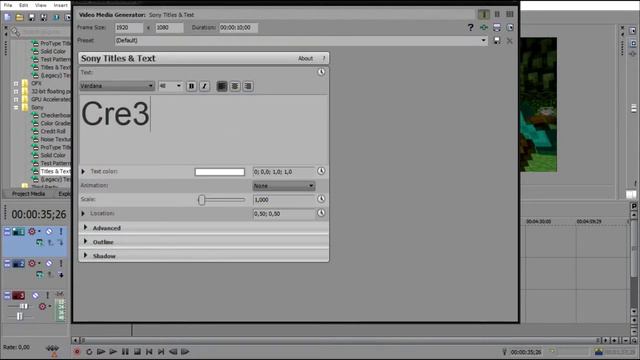Click the first view mode icon at top right
Screen dimensions: 640x360
[484, 14]
